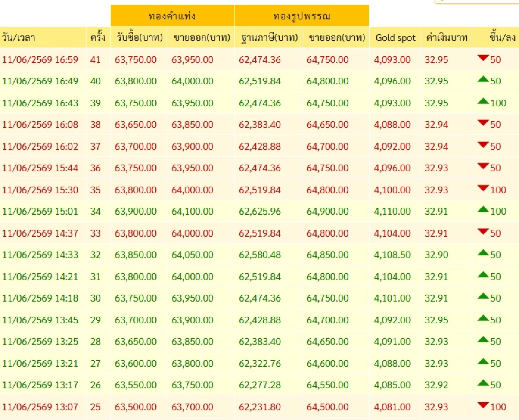The width and height of the screenshot is (519, 420).
Task: Click Gold spot value 4,108.50
Action: 392,255
